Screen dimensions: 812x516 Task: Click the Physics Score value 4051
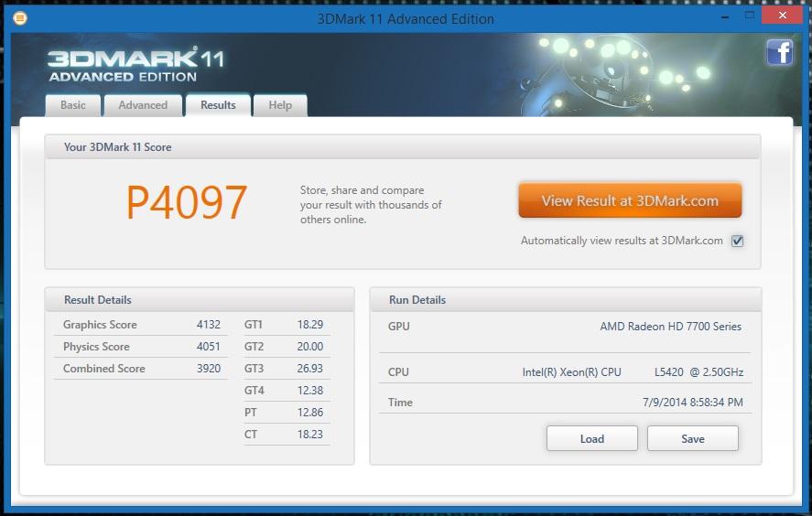point(209,346)
